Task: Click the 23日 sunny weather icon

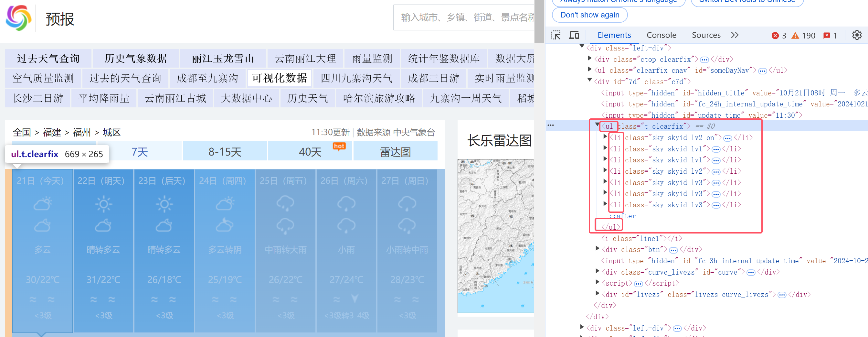Action: coord(164,203)
